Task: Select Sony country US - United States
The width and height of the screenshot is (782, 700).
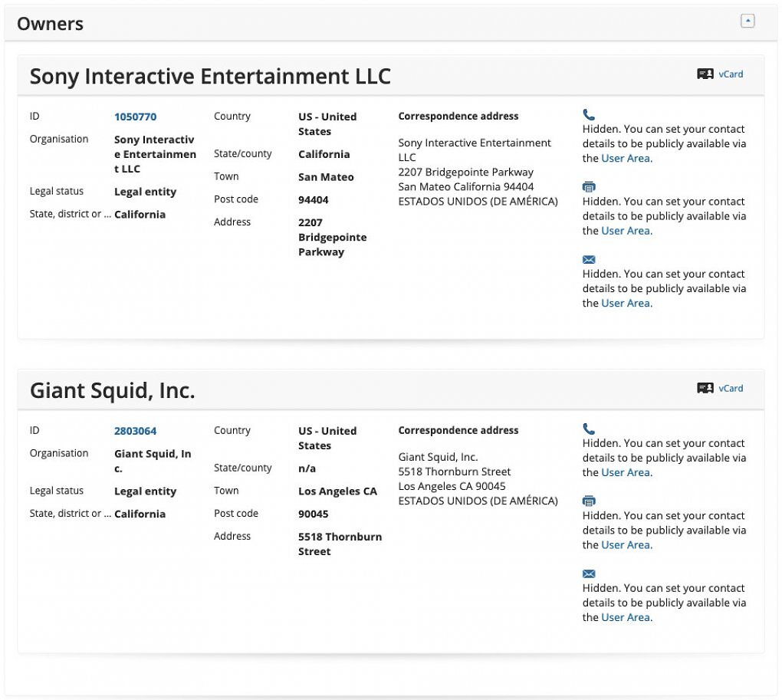Action: [x=327, y=124]
